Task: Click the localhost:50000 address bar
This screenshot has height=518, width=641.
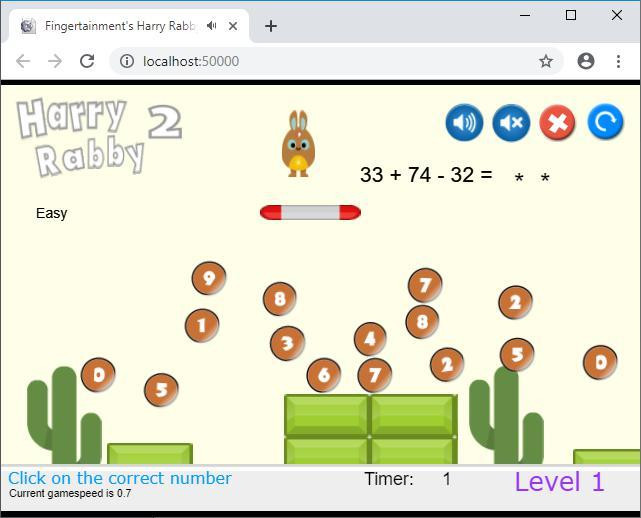Action: 336,61
